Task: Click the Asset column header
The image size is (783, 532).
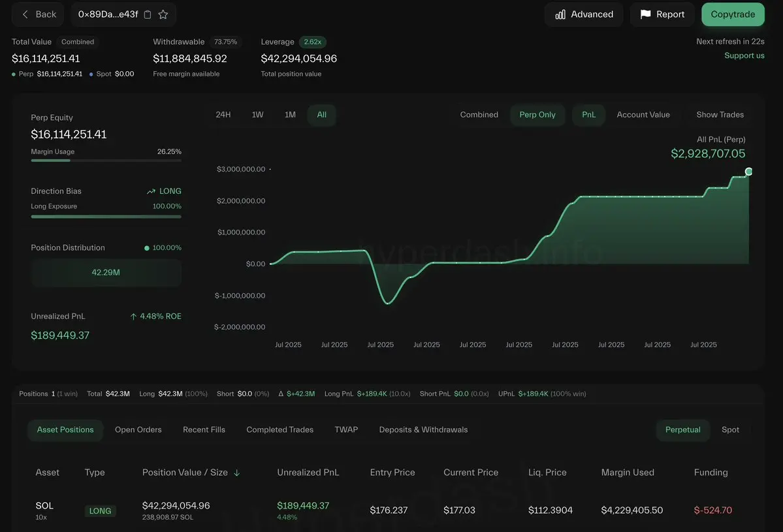Action: [x=48, y=473]
